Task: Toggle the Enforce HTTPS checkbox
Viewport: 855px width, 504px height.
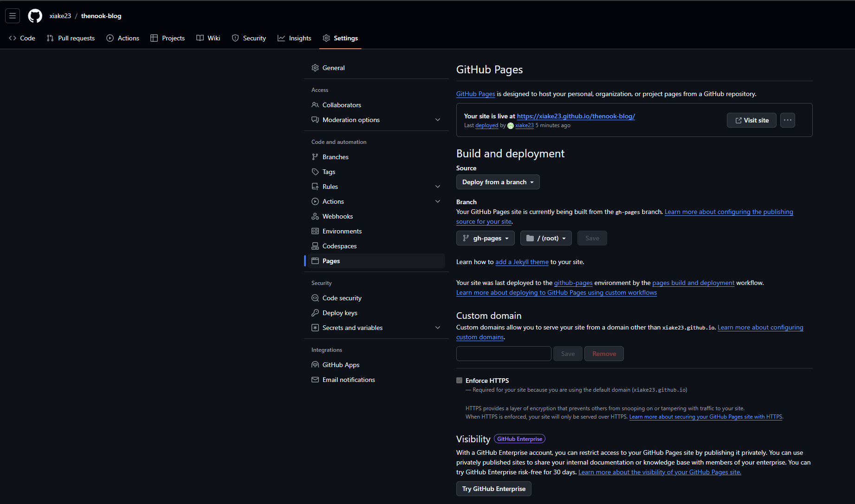Action: pyautogui.click(x=460, y=381)
